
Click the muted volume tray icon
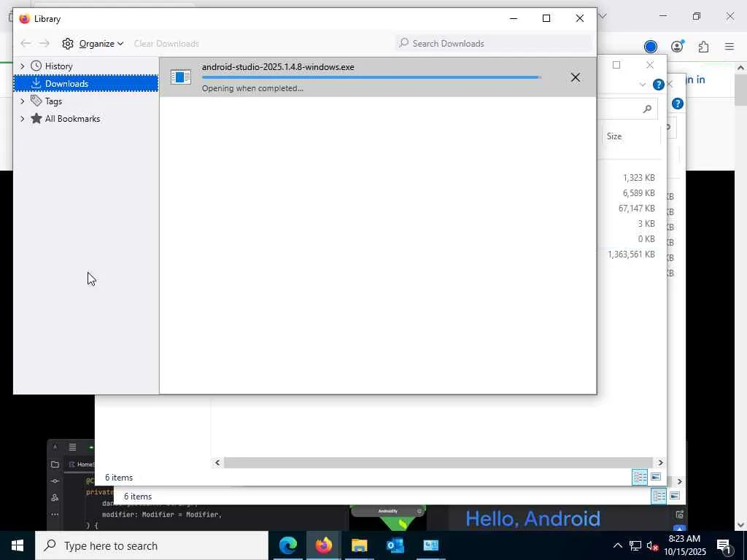tap(651, 545)
